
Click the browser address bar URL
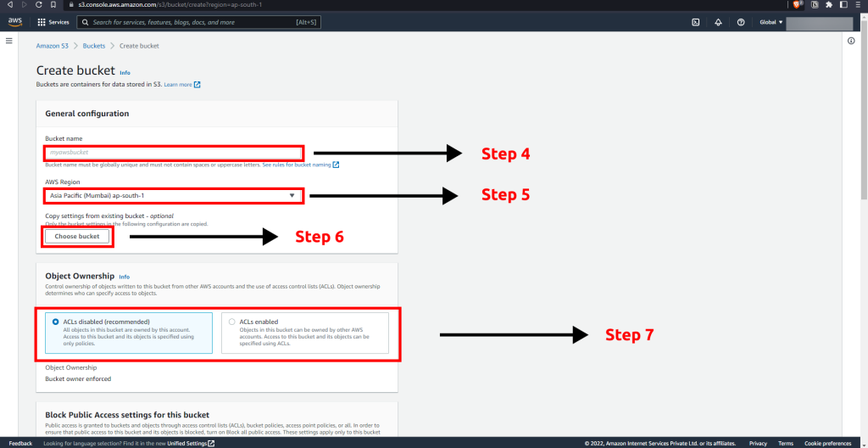pos(170,4)
